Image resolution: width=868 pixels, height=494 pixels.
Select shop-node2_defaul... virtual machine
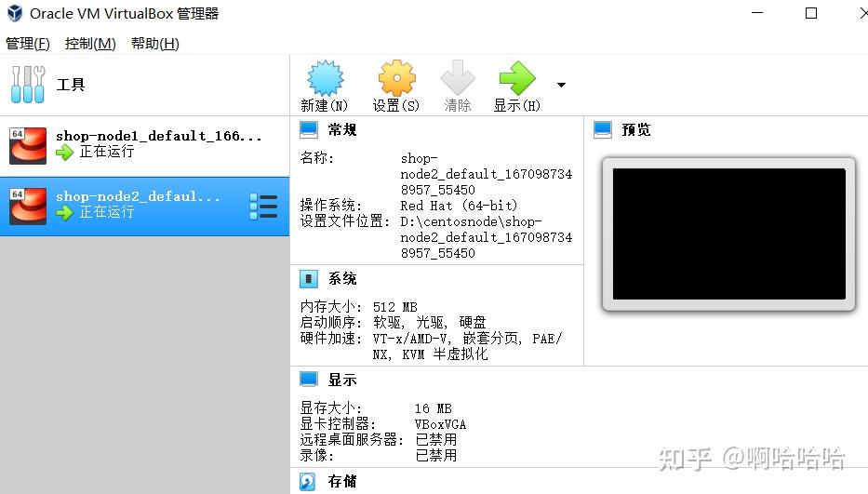(144, 207)
